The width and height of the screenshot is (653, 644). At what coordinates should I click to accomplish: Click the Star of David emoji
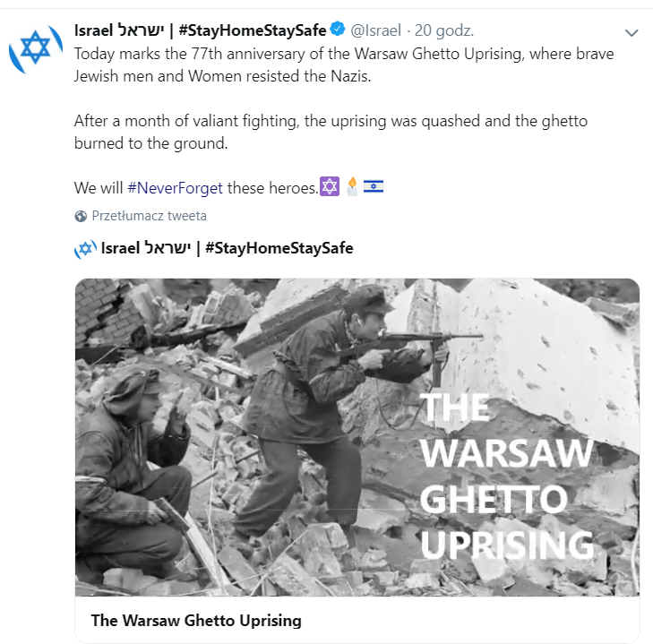(330, 186)
